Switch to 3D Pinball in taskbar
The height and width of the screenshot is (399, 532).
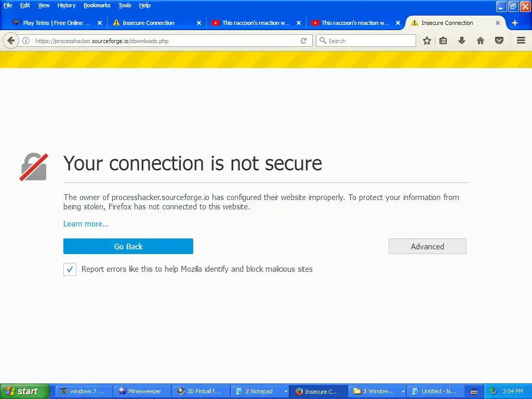pos(201,391)
